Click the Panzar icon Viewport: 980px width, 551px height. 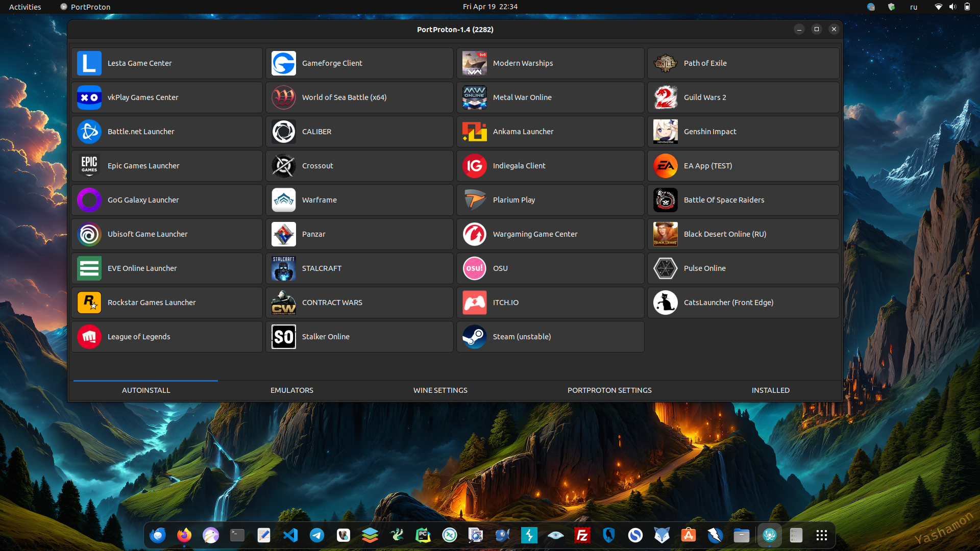[x=284, y=234]
